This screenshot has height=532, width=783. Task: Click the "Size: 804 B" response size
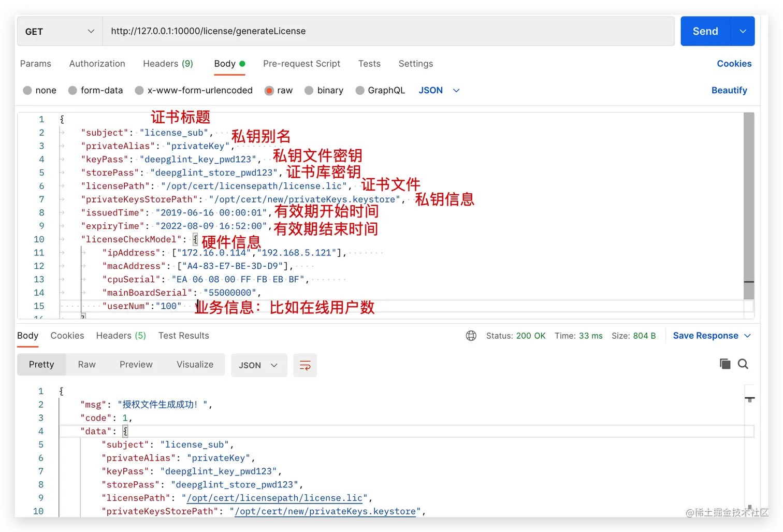tap(633, 336)
